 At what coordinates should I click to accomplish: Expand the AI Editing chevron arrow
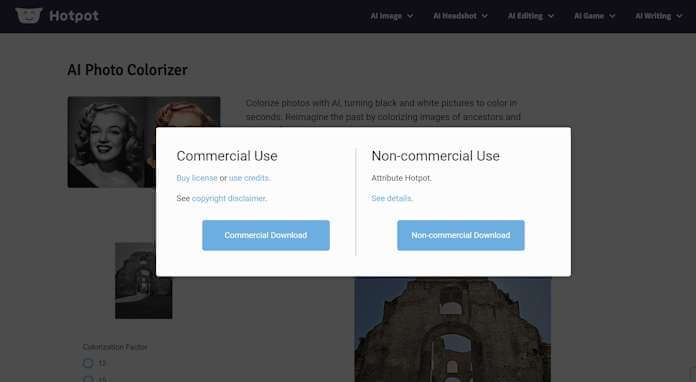point(551,16)
